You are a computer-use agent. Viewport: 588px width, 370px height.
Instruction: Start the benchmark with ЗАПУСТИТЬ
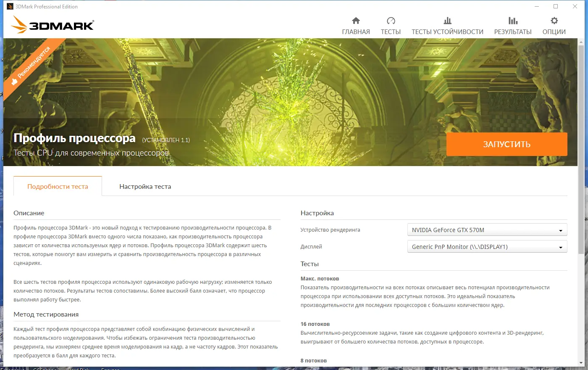507,144
